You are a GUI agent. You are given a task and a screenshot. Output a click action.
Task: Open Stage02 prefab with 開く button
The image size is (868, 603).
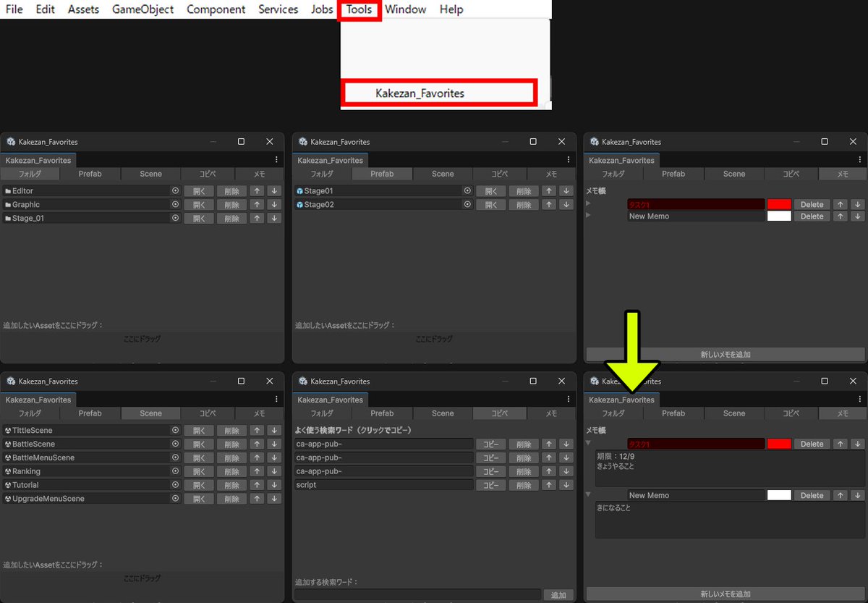coord(491,205)
